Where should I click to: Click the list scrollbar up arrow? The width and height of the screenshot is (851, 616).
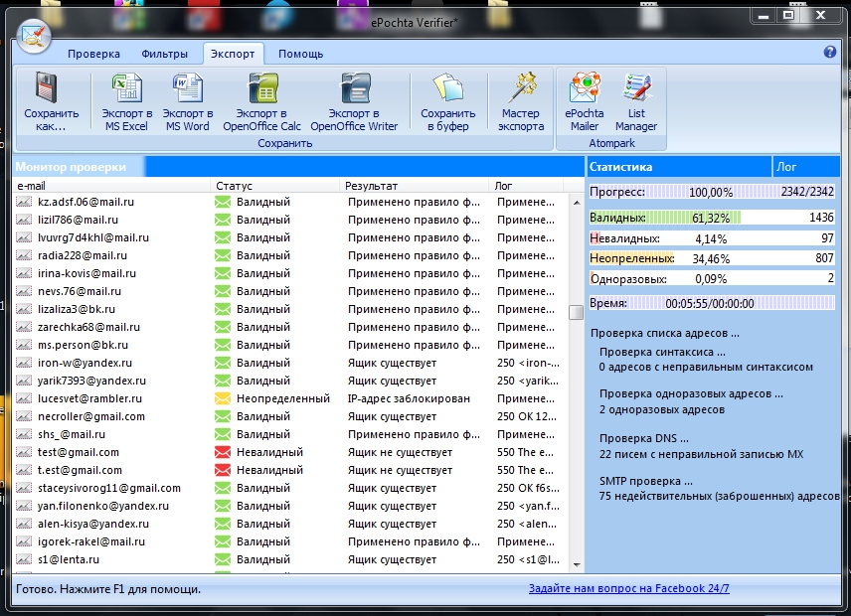577,203
